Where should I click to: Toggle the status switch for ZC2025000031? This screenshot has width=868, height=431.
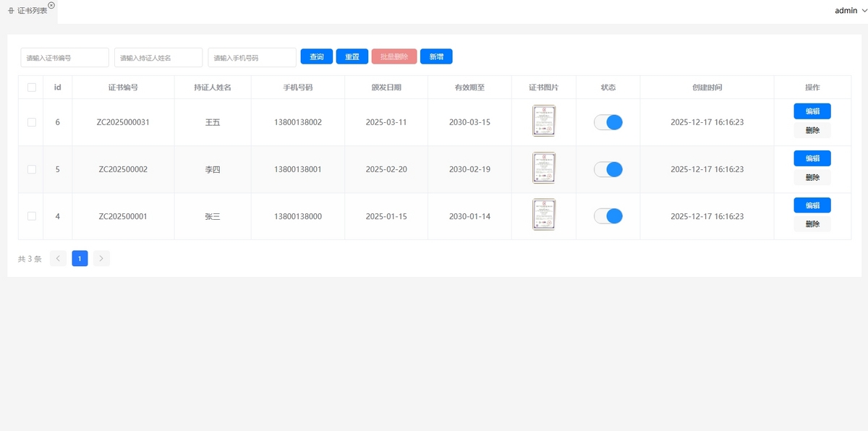point(608,122)
